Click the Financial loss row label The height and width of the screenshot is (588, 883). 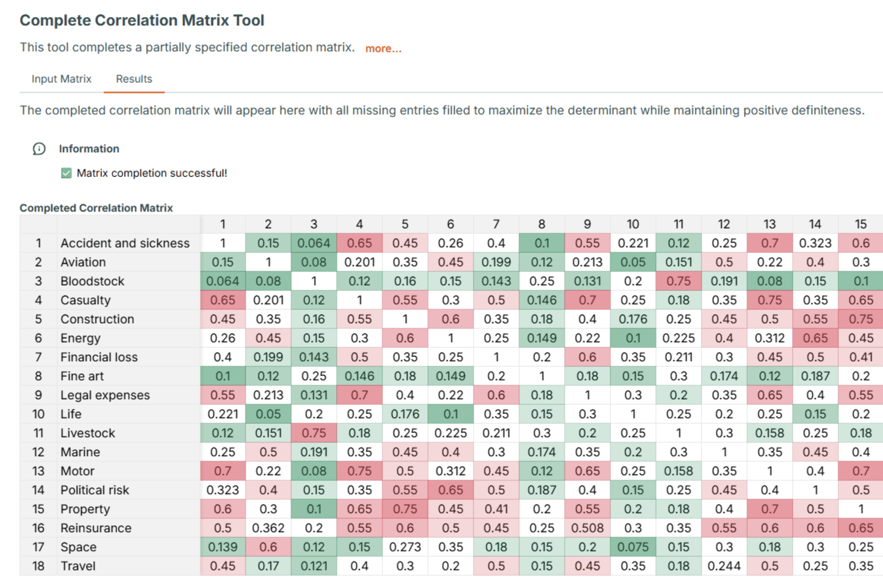tap(99, 357)
